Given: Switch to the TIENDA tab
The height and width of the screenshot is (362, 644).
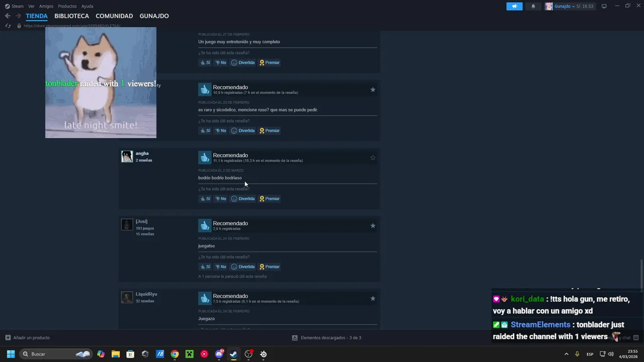Looking at the screenshot, I should click(37, 16).
